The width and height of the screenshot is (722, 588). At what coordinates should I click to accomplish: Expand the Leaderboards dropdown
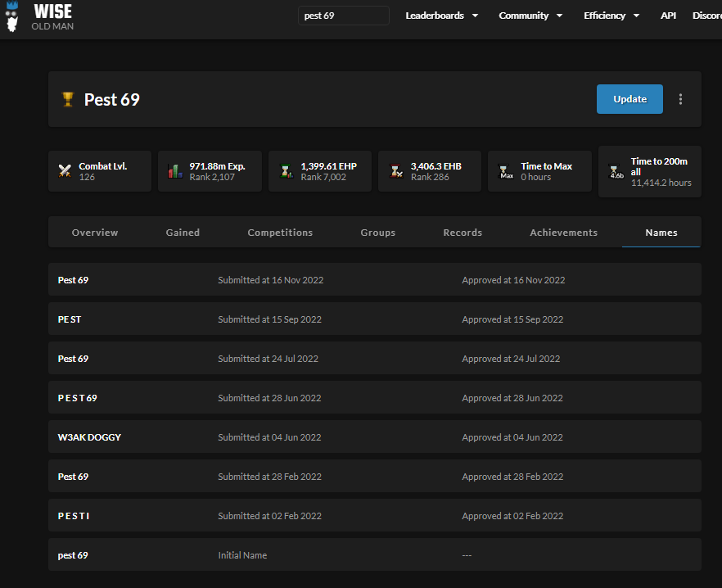[x=442, y=16]
